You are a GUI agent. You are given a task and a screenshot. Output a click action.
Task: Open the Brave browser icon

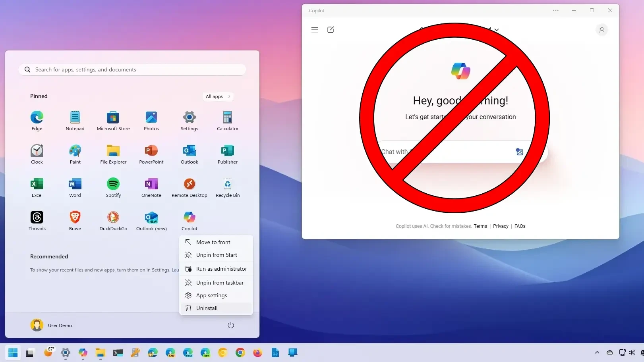[75, 218]
